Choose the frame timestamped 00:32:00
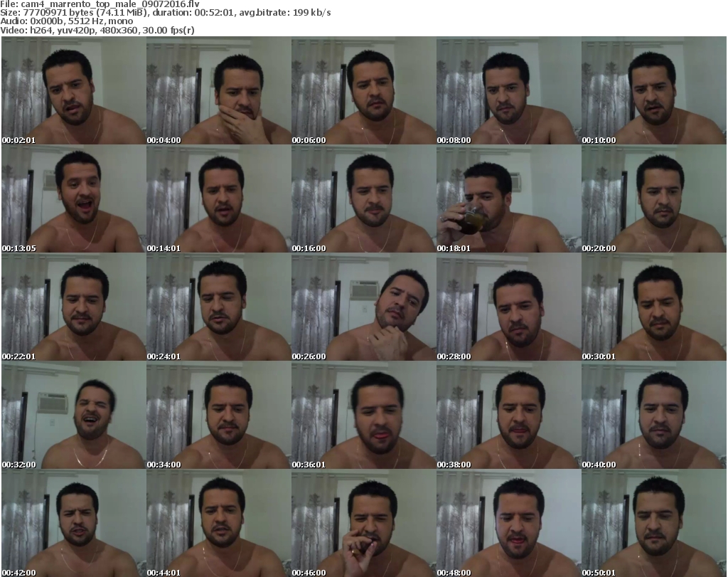The height and width of the screenshot is (577, 728). pyautogui.click(x=74, y=415)
